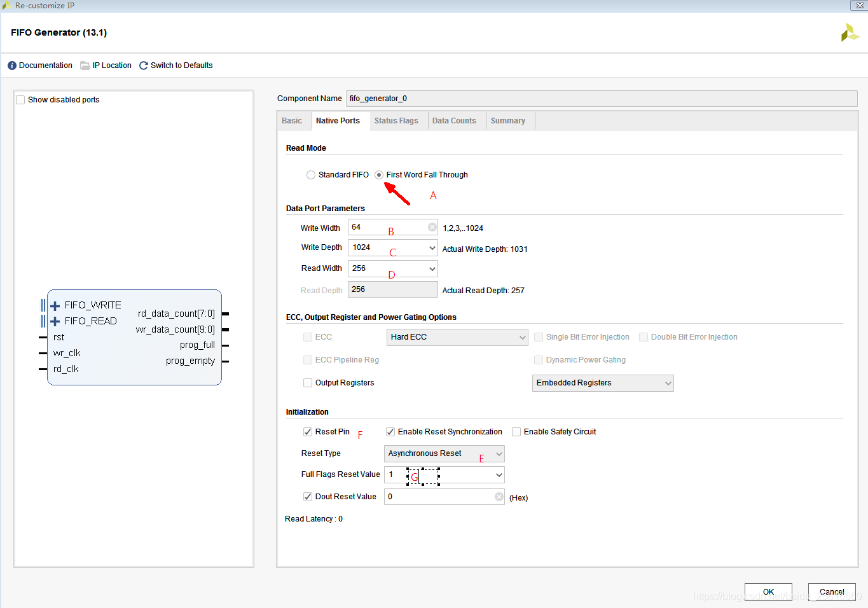Screen dimensions: 868x608
Task: Expand FIFO_WRITE interface plus icon
Action: click(x=55, y=306)
